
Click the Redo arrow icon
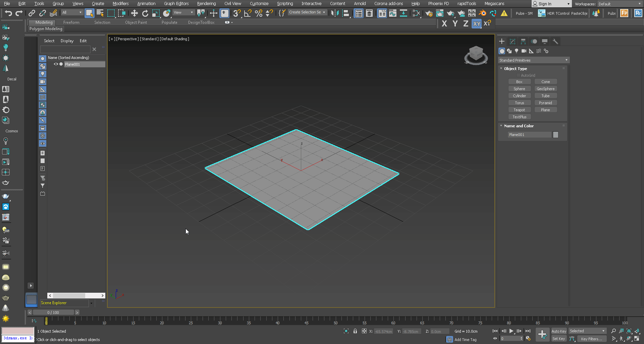pos(19,13)
